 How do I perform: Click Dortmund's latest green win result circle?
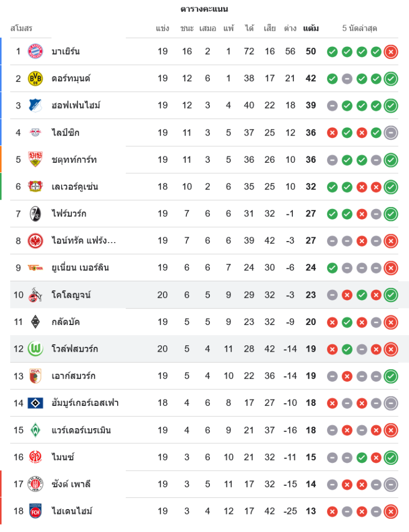pos(391,79)
